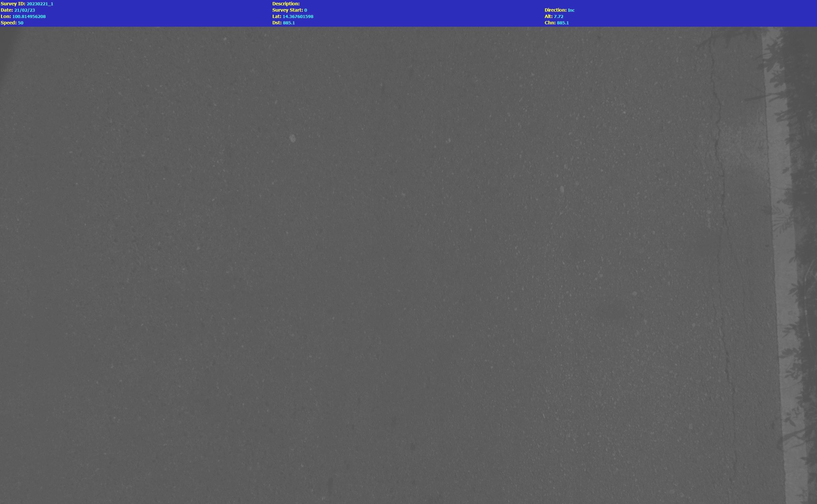Click the Direction indicator showing Inc
This screenshot has height=504, width=817.
coord(571,10)
